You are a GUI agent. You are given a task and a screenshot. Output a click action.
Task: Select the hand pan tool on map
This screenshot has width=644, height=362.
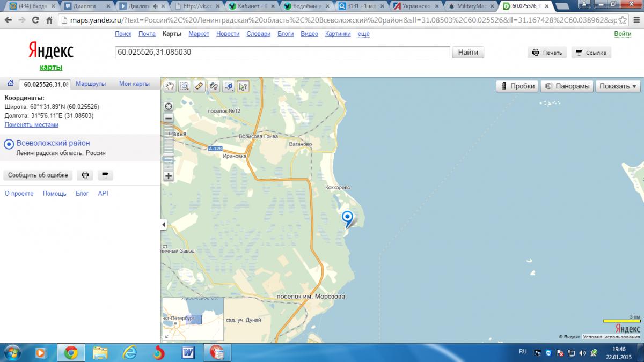pos(170,86)
